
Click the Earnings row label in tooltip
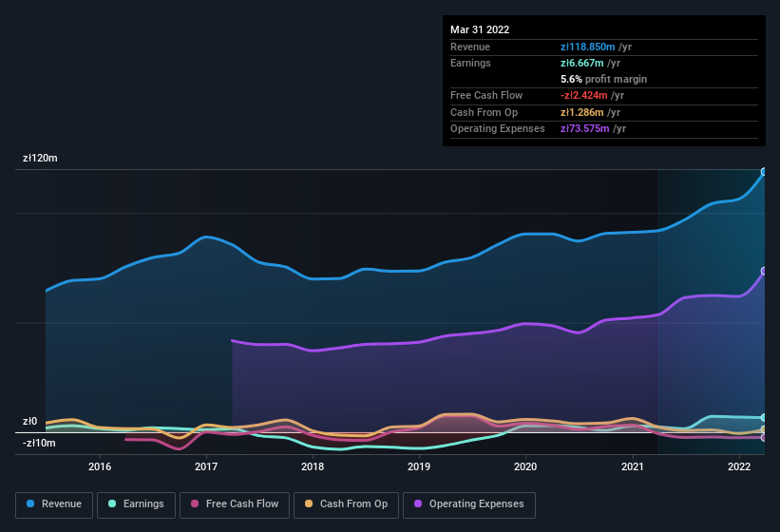coord(470,63)
